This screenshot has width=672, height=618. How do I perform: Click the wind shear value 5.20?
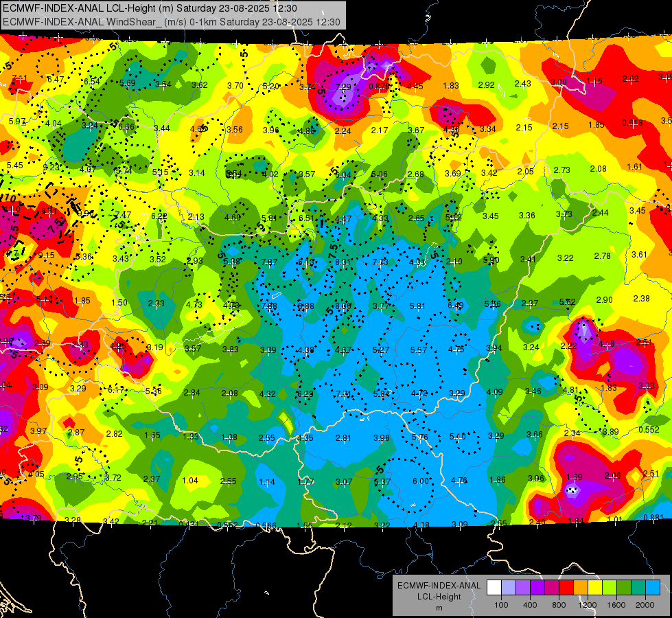(271, 87)
